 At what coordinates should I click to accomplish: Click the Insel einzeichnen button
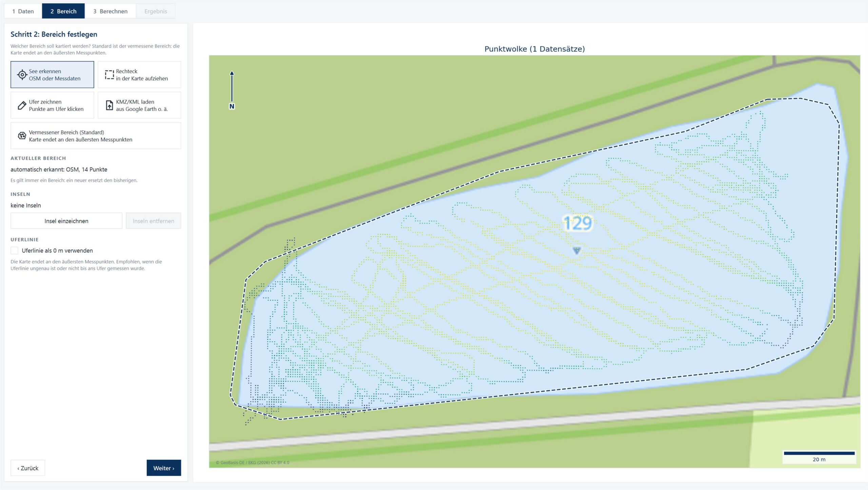pos(66,221)
